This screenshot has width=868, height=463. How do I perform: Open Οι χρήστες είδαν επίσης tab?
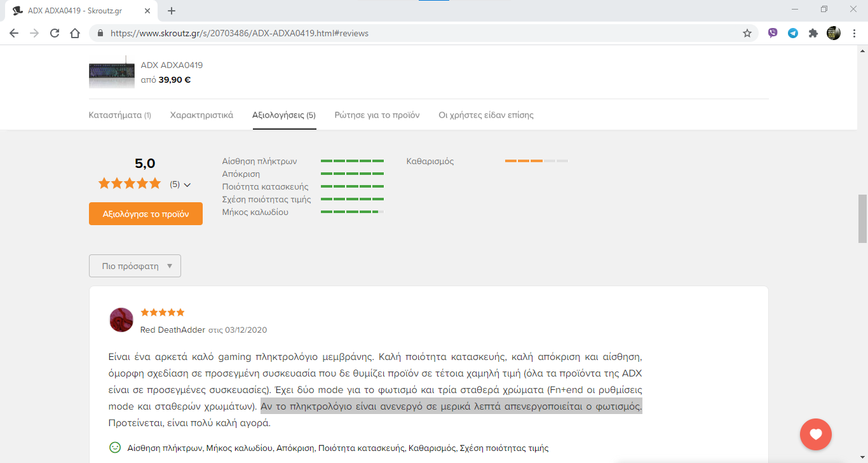[x=486, y=115]
